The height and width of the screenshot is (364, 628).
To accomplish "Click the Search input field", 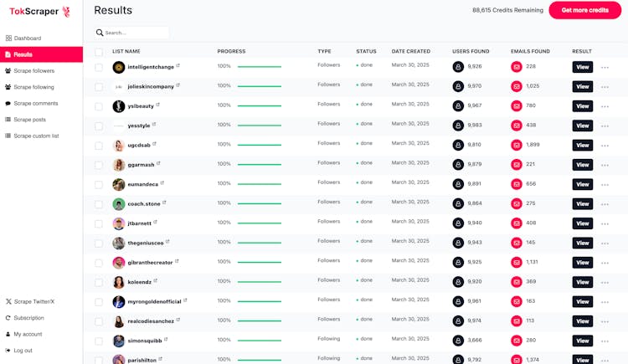I will pyautogui.click(x=136, y=33).
